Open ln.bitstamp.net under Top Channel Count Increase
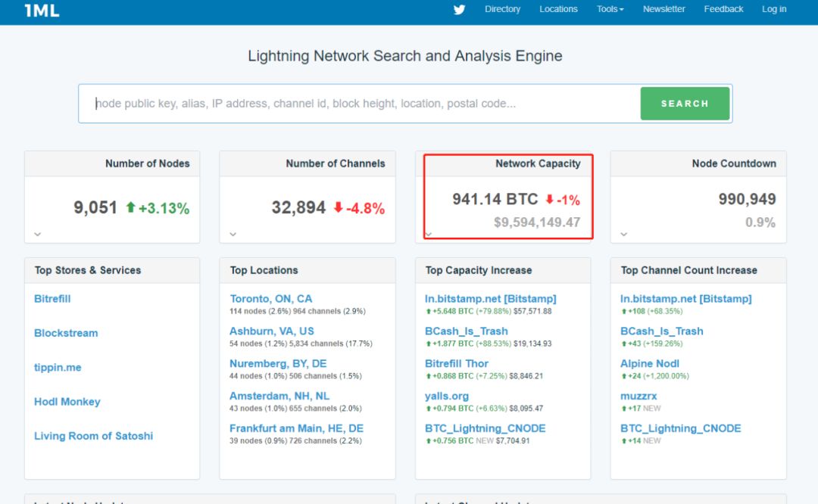This screenshot has width=818, height=504. (x=686, y=299)
